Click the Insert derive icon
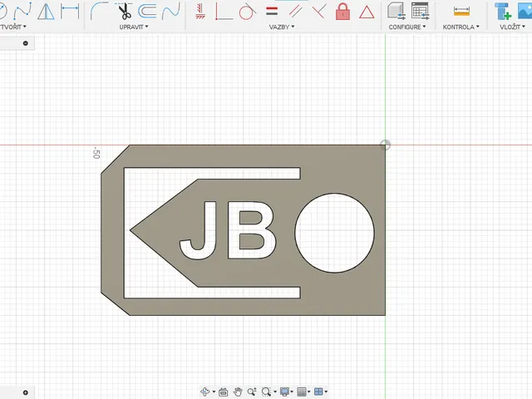Screen dimensions: 532x399 (x=503, y=11)
